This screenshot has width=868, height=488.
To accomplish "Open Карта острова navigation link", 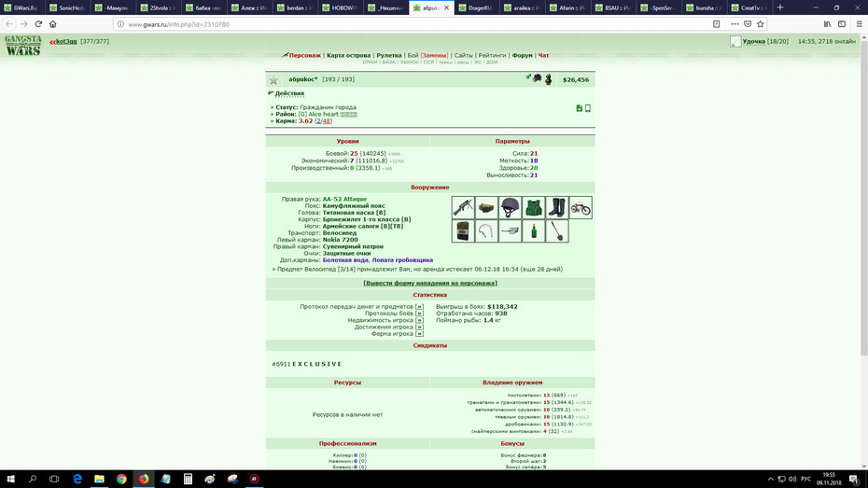I will click(348, 55).
